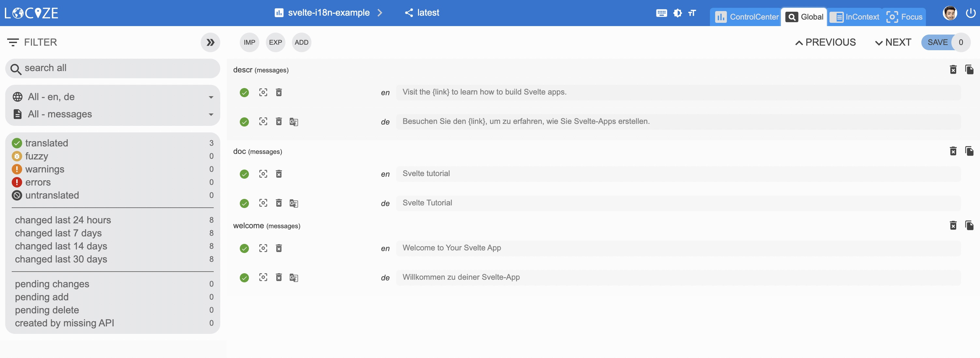Image resolution: width=980 pixels, height=358 pixels.
Task: Click machine translate icon for descr de
Action: click(x=293, y=122)
